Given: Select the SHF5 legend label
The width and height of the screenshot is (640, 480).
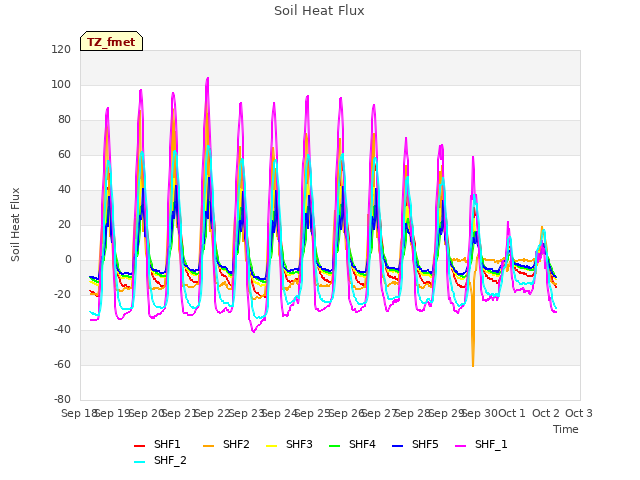Looking at the screenshot, I should point(425,444).
